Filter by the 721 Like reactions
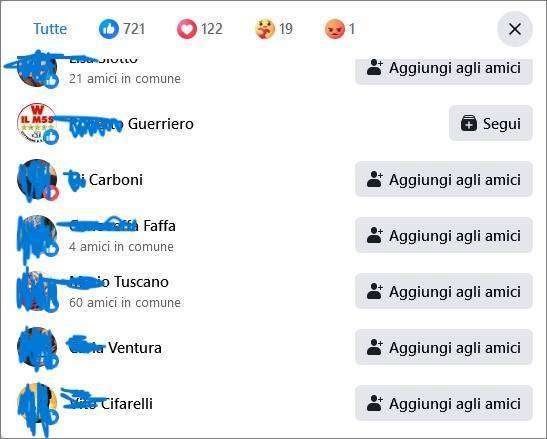Image resolution: width=547 pixels, height=439 pixels. click(x=122, y=29)
